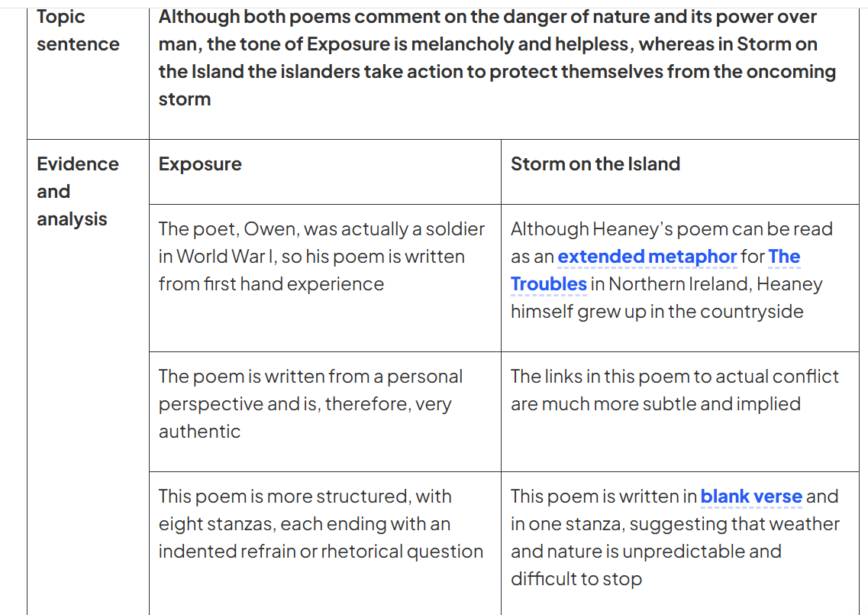This screenshot has width=868, height=615.
Task: Click the Topic sentence row label
Action: tap(78, 31)
